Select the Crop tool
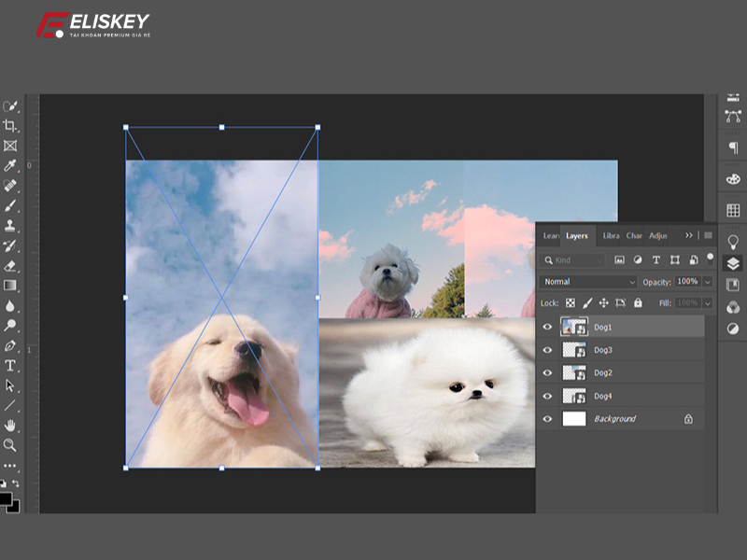The height and width of the screenshot is (560, 747). (x=10, y=126)
